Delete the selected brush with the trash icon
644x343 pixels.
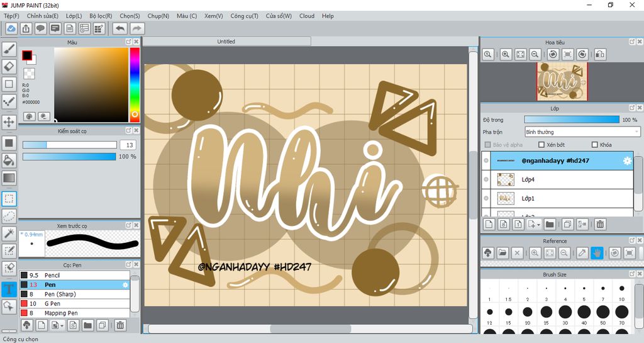click(120, 325)
